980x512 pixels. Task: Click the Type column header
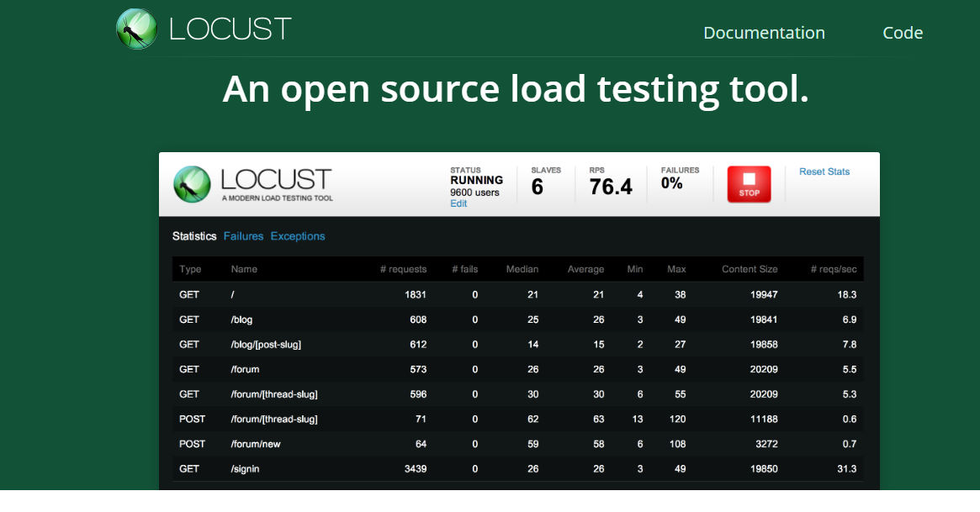coord(190,269)
